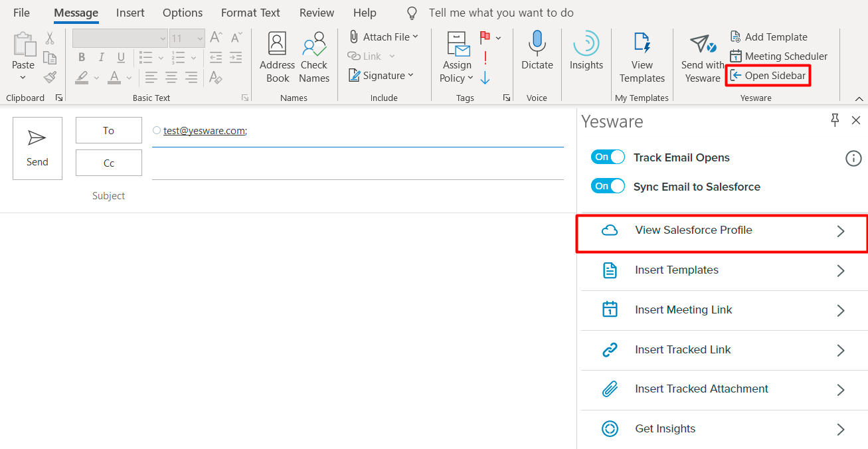Open Insert Meeting Link row
The height and width of the screenshot is (449, 868).
click(x=725, y=310)
